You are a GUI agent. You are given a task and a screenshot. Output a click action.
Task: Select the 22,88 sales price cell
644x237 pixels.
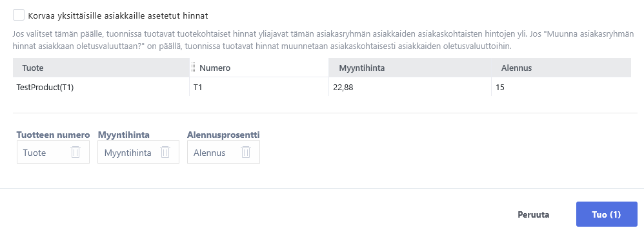pyautogui.click(x=410, y=87)
